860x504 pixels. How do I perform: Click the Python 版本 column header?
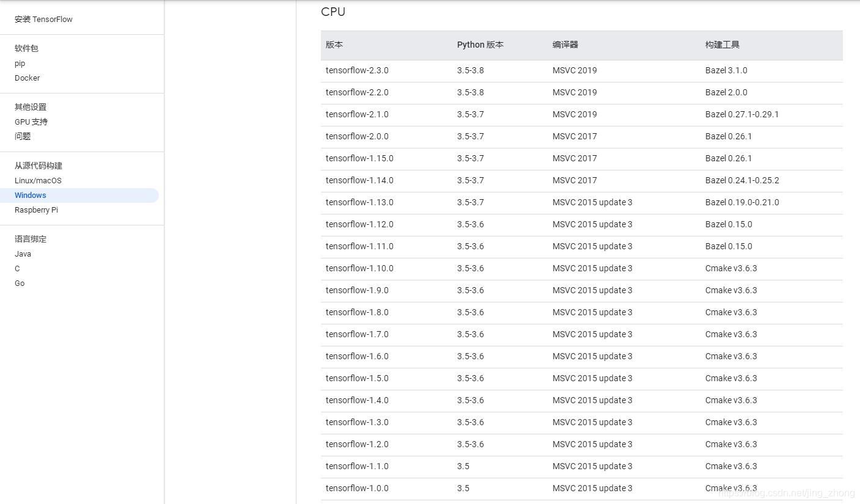pyautogui.click(x=480, y=45)
